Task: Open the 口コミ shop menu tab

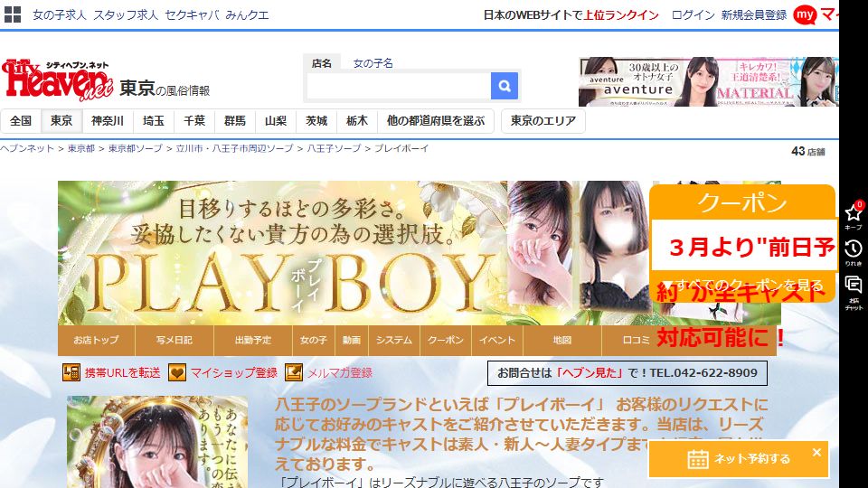Action: 636,341
